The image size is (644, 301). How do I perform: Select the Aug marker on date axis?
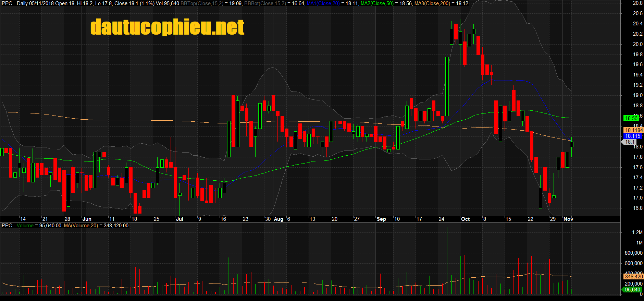[x=278, y=219]
